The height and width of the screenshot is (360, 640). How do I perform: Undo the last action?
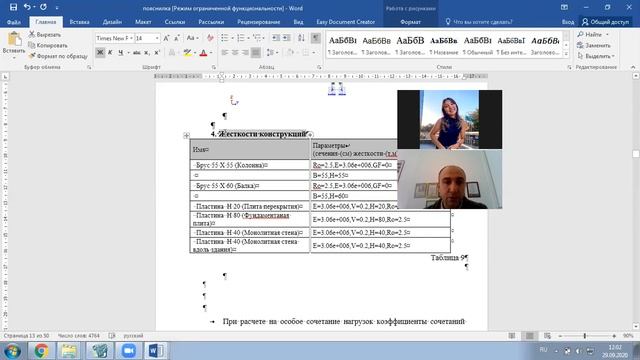(x=27, y=7)
